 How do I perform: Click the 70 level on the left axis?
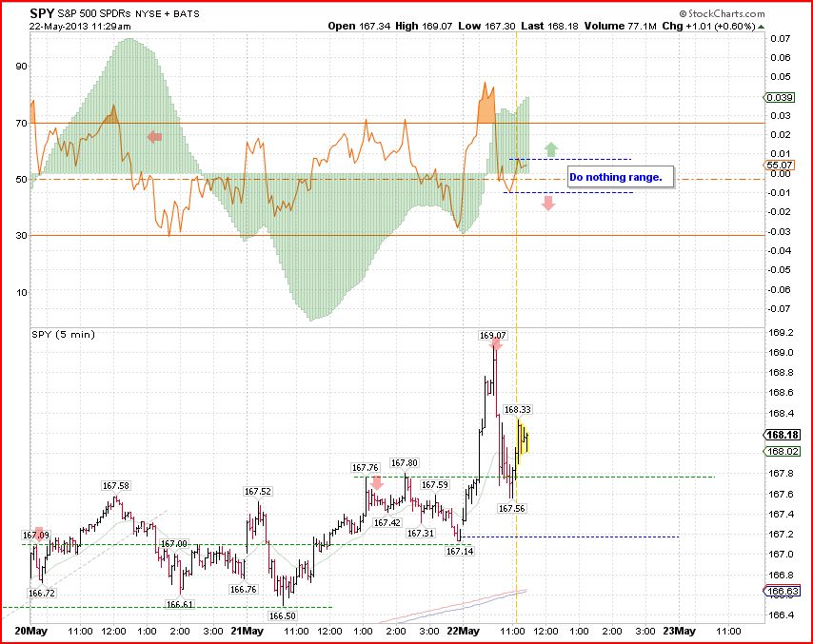tap(21, 124)
